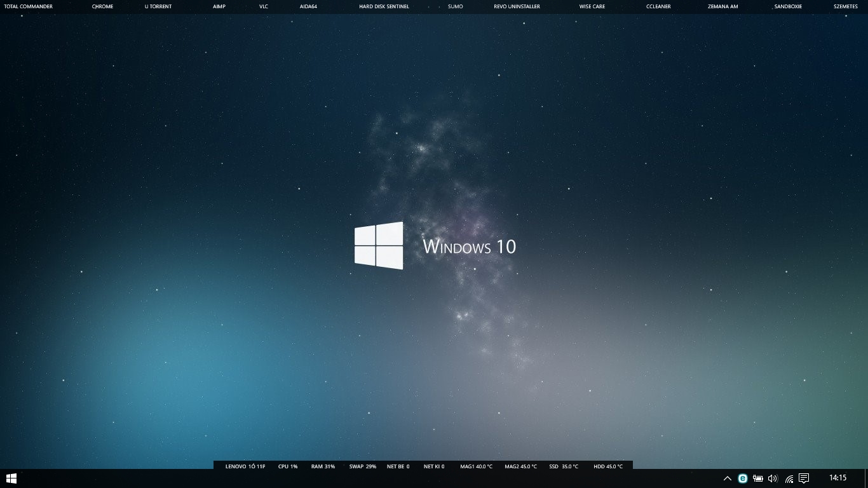Check battery status in the tray
This screenshot has height=488, width=868.
tap(757, 478)
